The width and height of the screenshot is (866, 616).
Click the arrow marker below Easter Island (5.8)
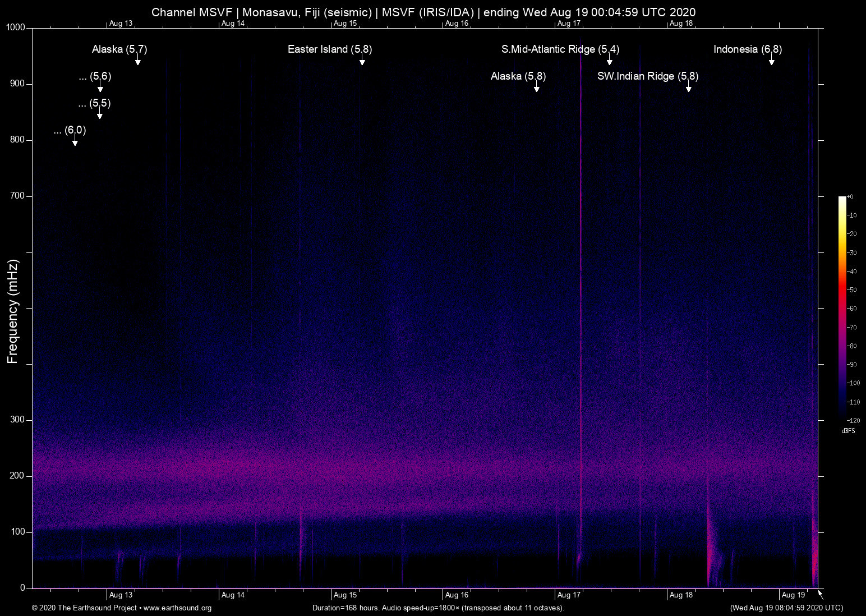362,61
